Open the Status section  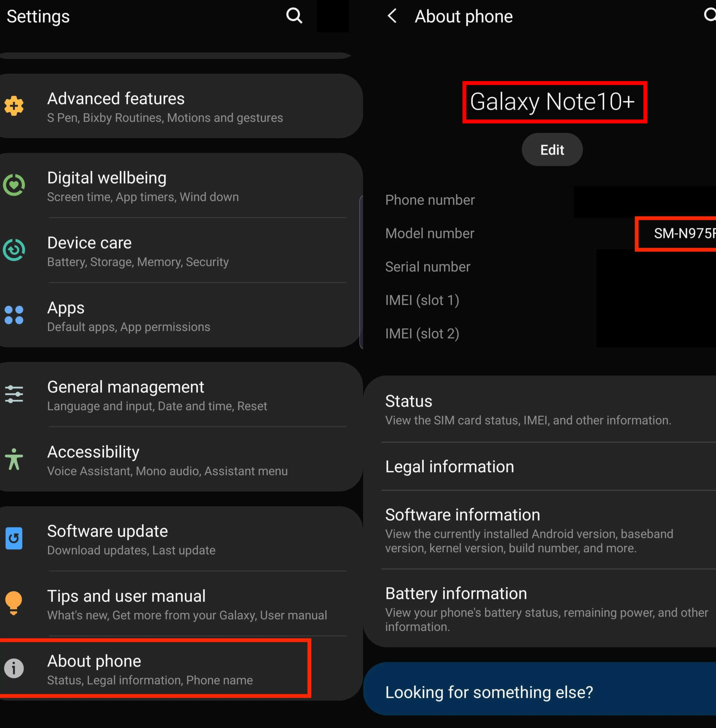pos(540,409)
